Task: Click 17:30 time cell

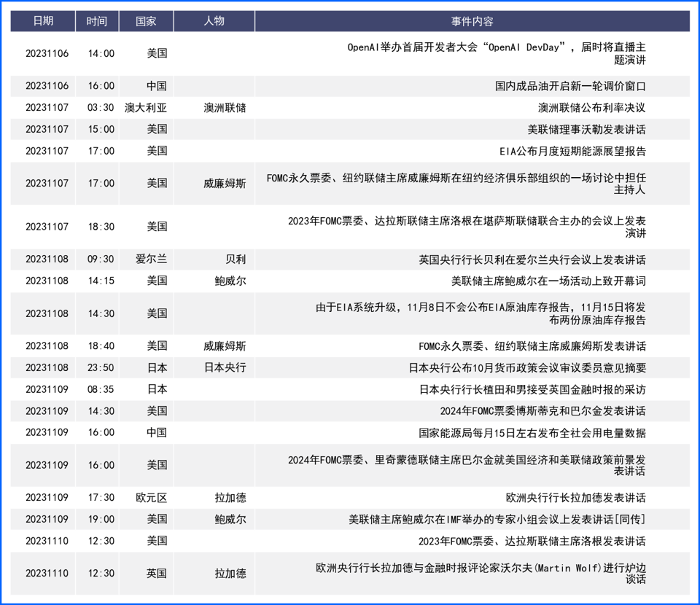Action: click(101, 498)
